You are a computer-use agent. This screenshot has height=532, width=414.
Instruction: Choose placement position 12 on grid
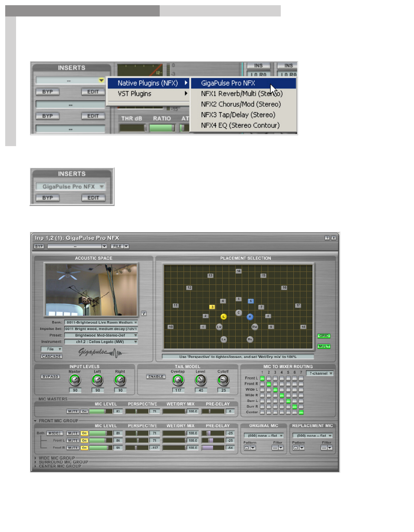(189, 288)
